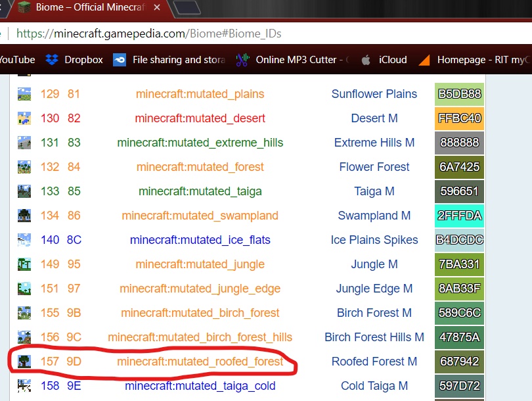Image resolution: width=532 pixels, height=401 pixels.
Task: Click the minecraft:mutated_jungle text
Action: tap(200, 264)
